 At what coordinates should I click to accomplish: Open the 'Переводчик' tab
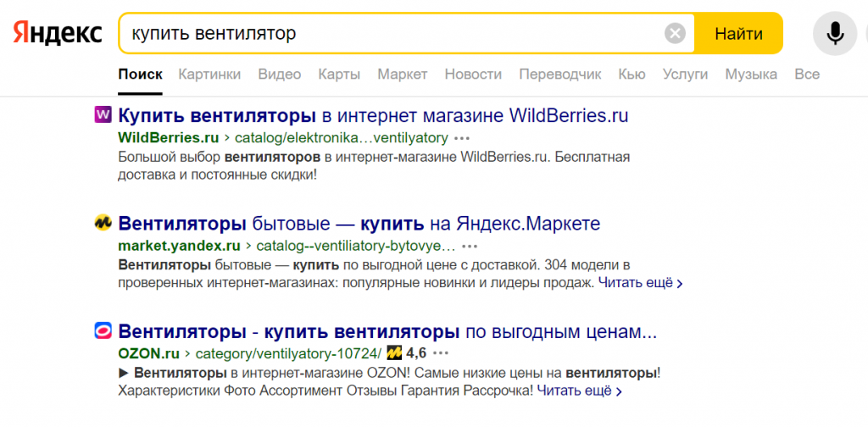[560, 74]
